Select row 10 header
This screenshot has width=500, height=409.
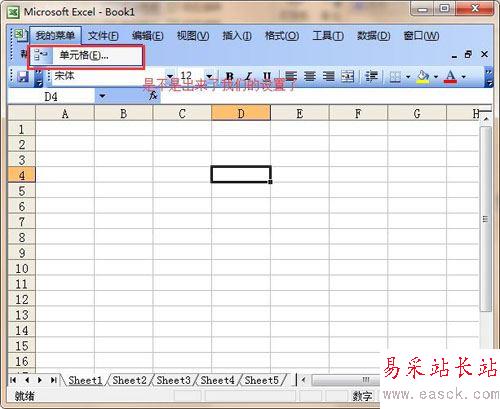[22, 268]
